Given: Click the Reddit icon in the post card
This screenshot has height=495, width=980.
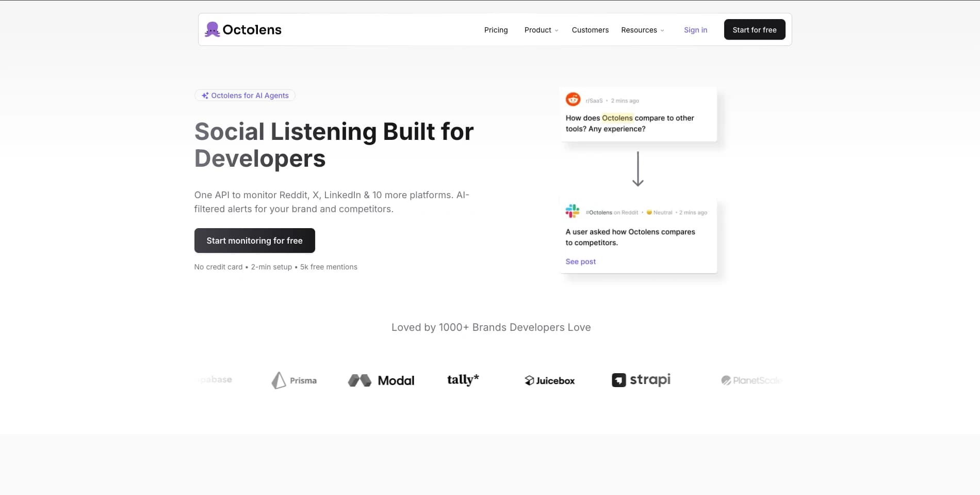Looking at the screenshot, I should [x=573, y=99].
